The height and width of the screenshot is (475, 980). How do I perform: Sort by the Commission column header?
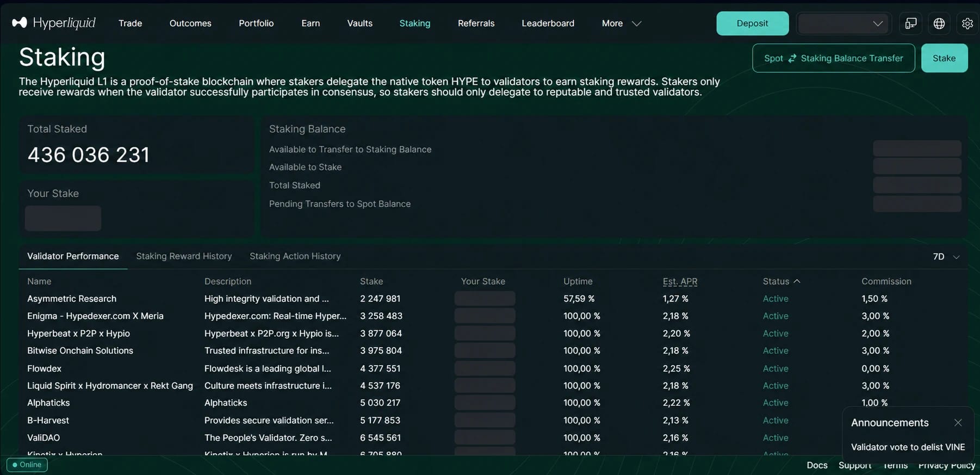[886, 281]
